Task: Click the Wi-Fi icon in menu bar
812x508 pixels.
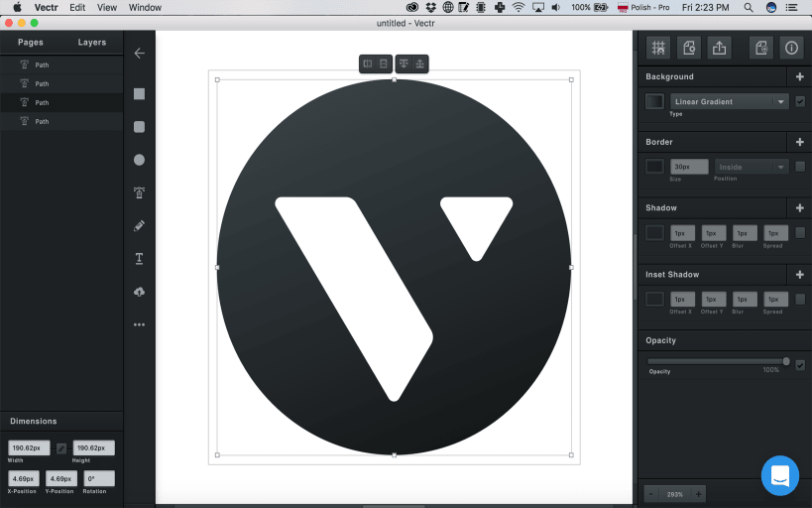Action: (x=519, y=7)
